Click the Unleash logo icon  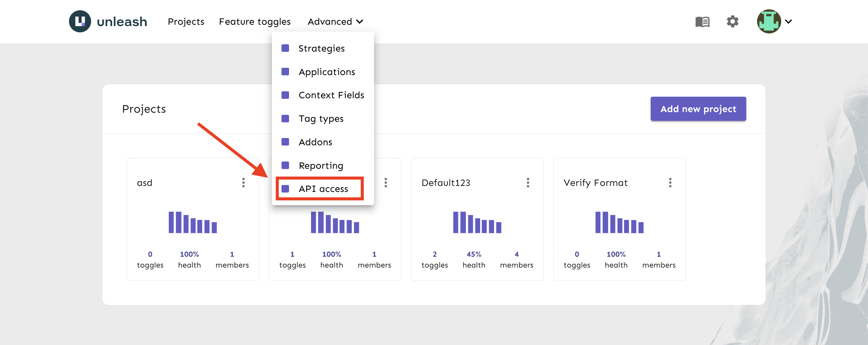tap(80, 22)
